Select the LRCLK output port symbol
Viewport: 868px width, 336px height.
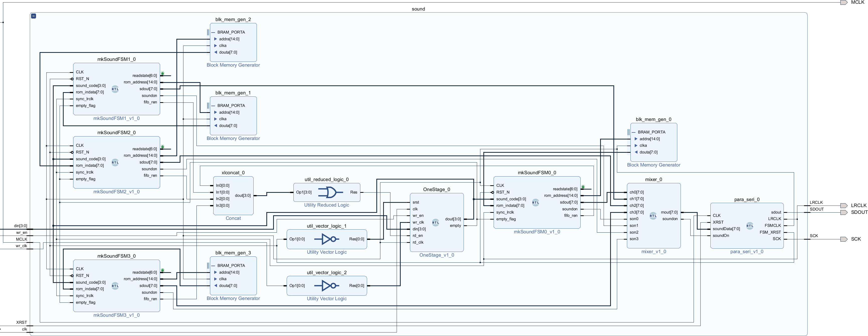844,205
